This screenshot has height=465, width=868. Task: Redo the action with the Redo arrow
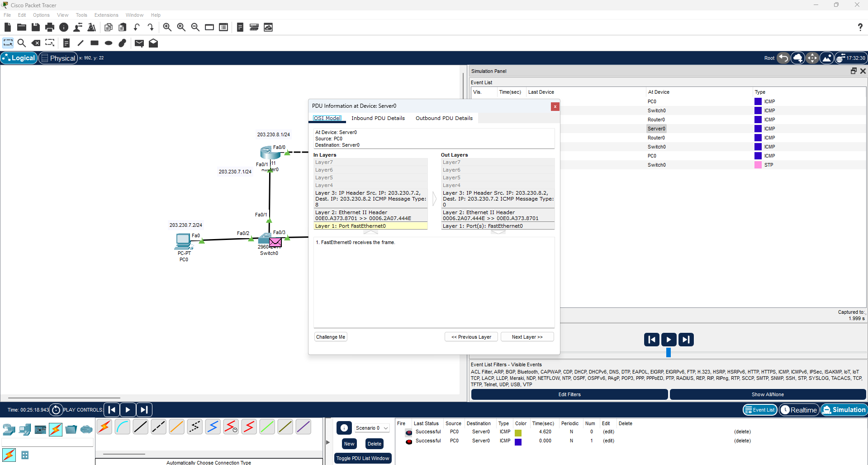pyautogui.click(x=151, y=28)
